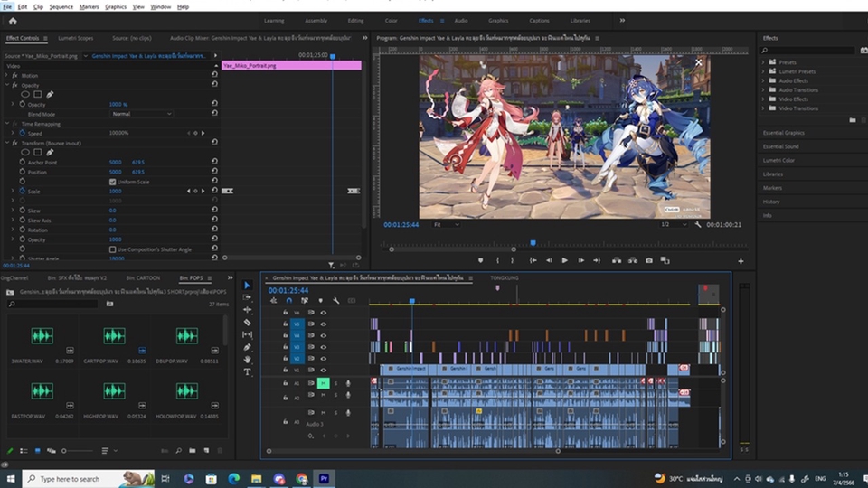Open the Sequence menu

(61, 6)
